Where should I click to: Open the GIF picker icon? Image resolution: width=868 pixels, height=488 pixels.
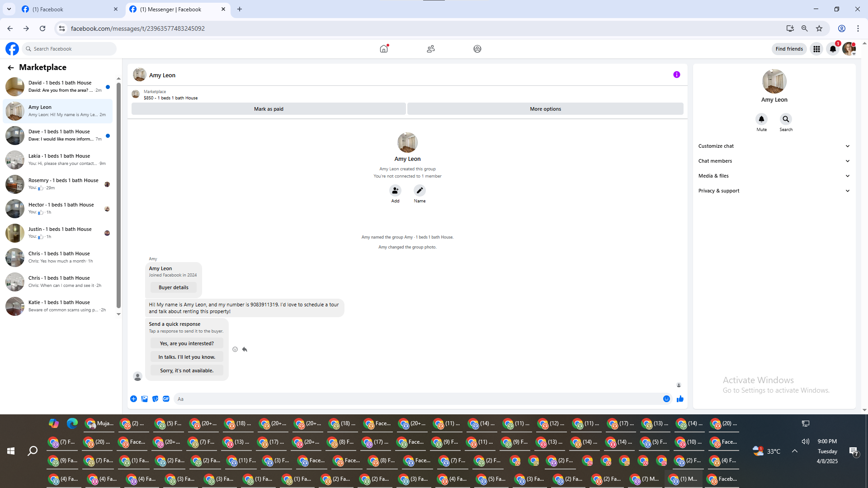[x=166, y=399]
